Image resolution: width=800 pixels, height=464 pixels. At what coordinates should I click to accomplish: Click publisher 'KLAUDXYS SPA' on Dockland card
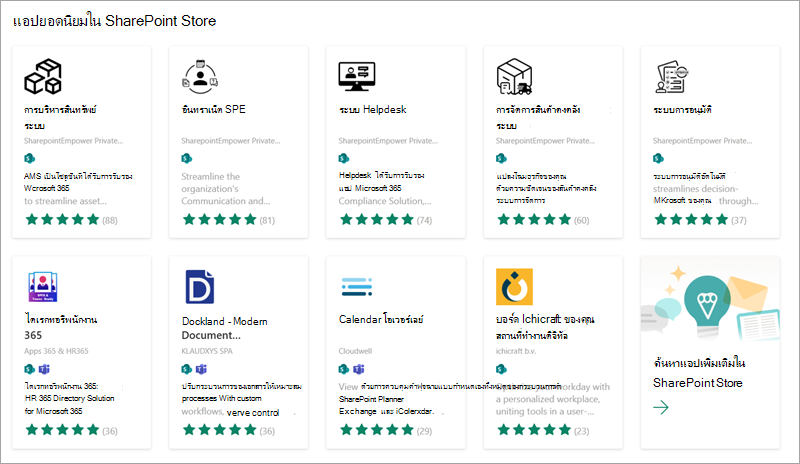tap(207, 351)
